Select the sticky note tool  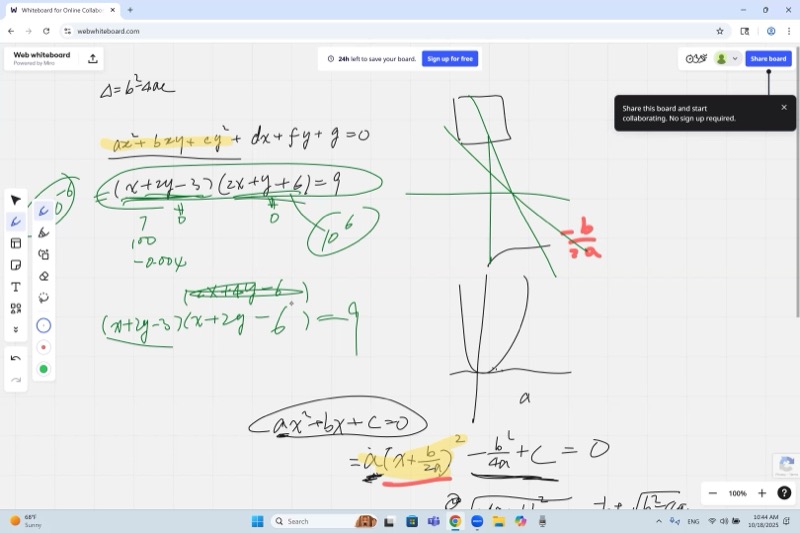[x=16, y=265]
